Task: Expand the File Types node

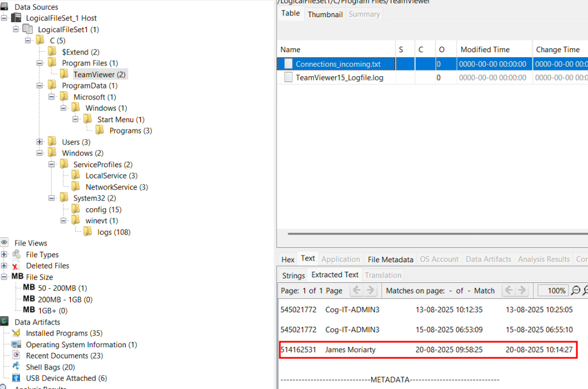Action: [x=4, y=255]
